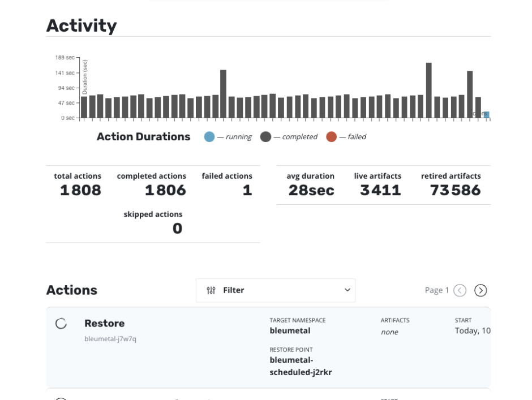Viewport: 532px width, 400px height.
Task: Click the bleumetal target namespace value
Action: pyautogui.click(x=290, y=331)
